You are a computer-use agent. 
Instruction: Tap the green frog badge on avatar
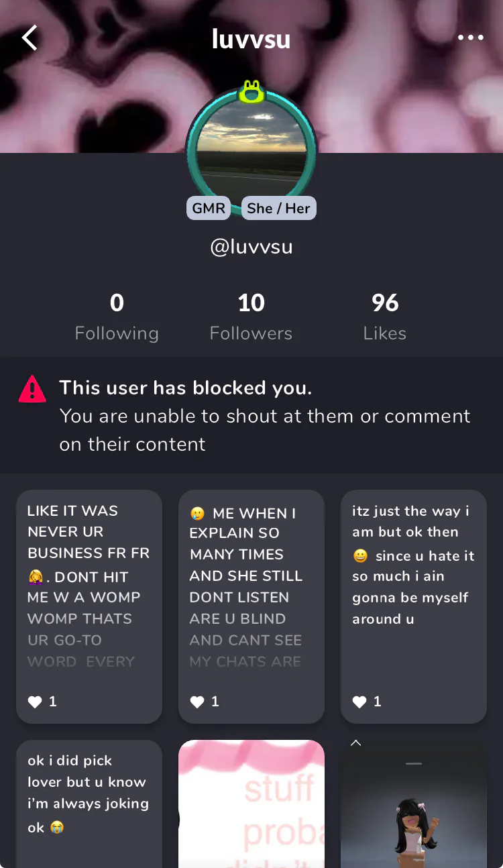[251, 91]
